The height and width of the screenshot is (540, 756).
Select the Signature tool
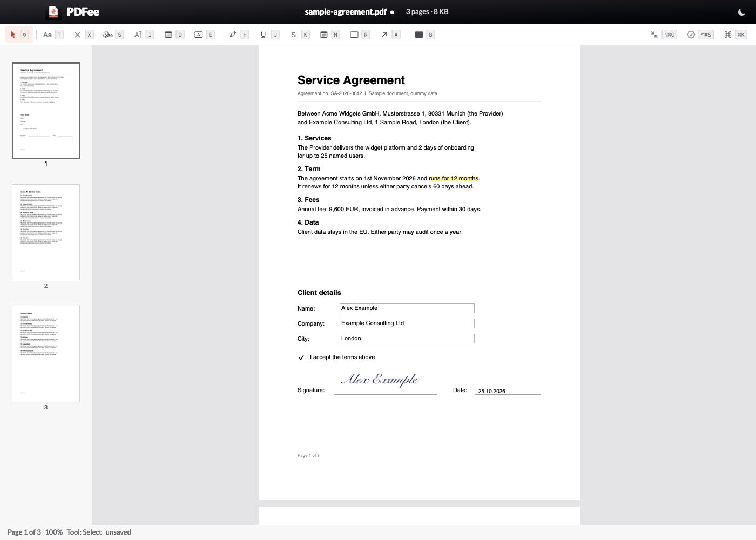click(113, 35)
